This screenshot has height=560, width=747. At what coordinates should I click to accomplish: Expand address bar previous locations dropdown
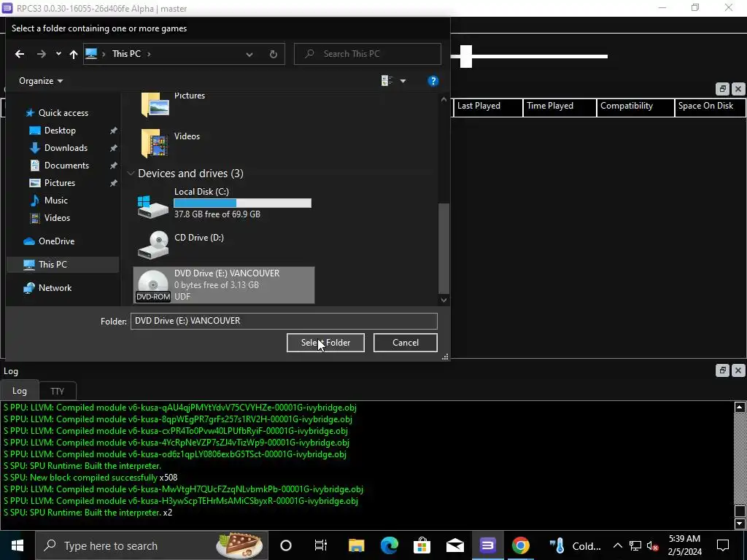click(x=249, y=54)
